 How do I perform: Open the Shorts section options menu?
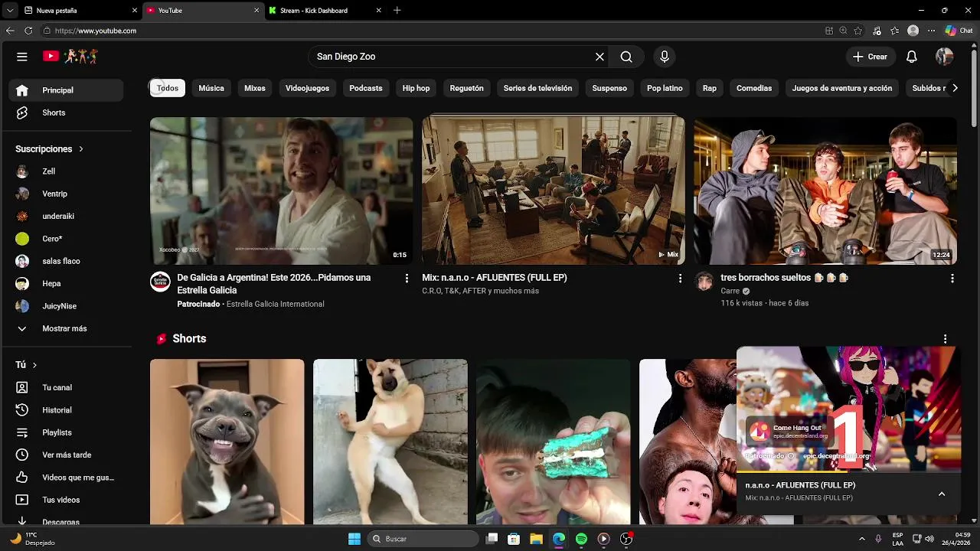[945, 339]
